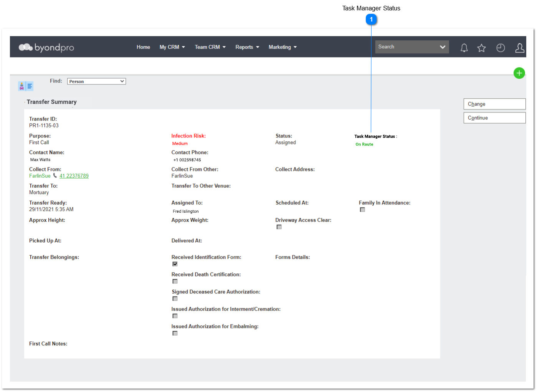Select contact phone +1 002598745
The image size is (537, 392).
click(x=187, y=160)
